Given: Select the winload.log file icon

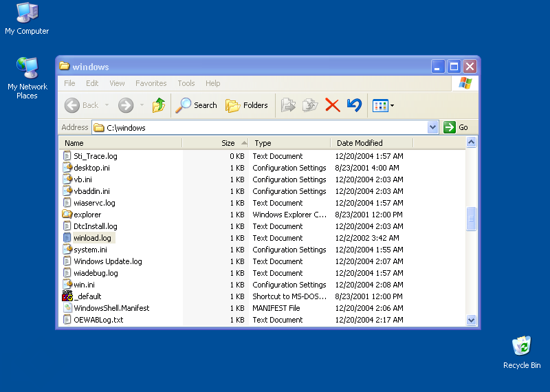Looking at the screenshot, I should 67,237.
